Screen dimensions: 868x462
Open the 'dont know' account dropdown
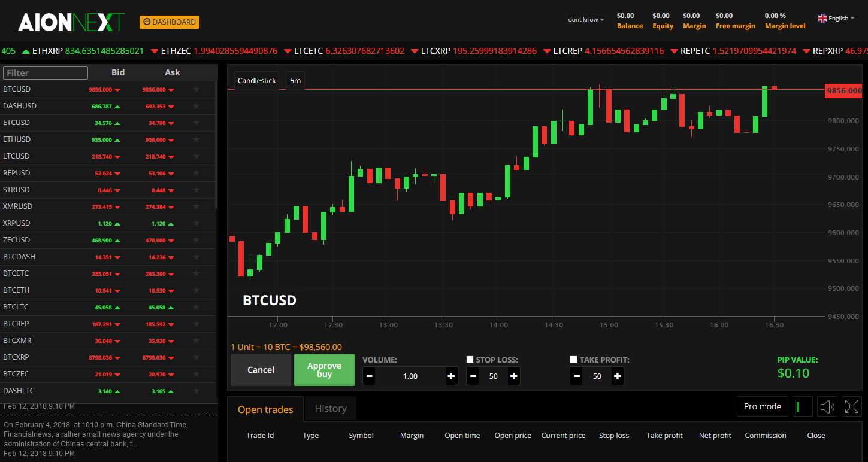(586, 19)
